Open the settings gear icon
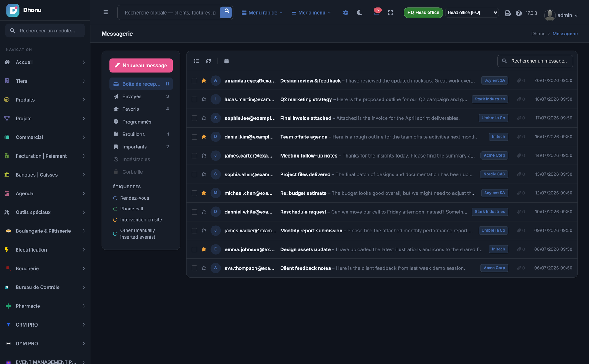The width and height of the screenshot is (589, 364). coord(345,13)
